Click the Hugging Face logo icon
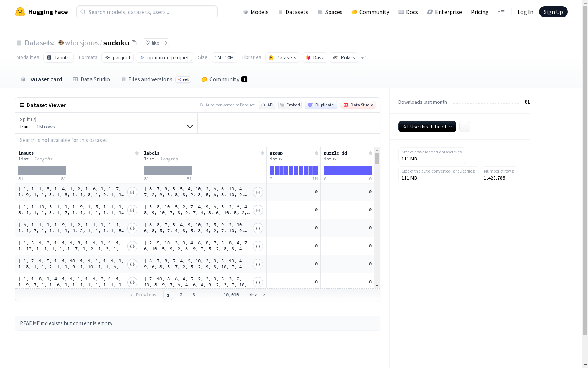Image resolution: width=588 pixels, height=368 pixels. point(20,12)
